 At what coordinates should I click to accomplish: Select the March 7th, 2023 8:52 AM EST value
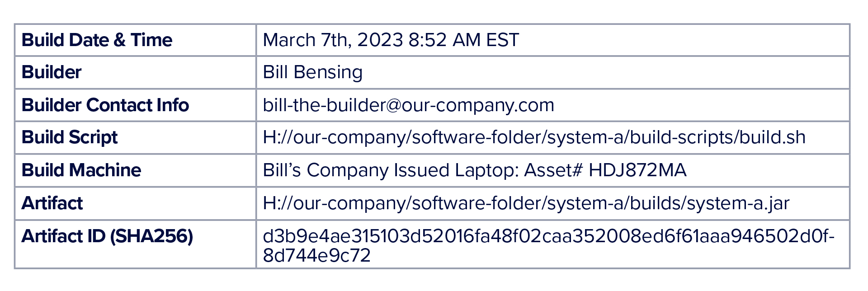pyautogui.click(x=391, y=40)
